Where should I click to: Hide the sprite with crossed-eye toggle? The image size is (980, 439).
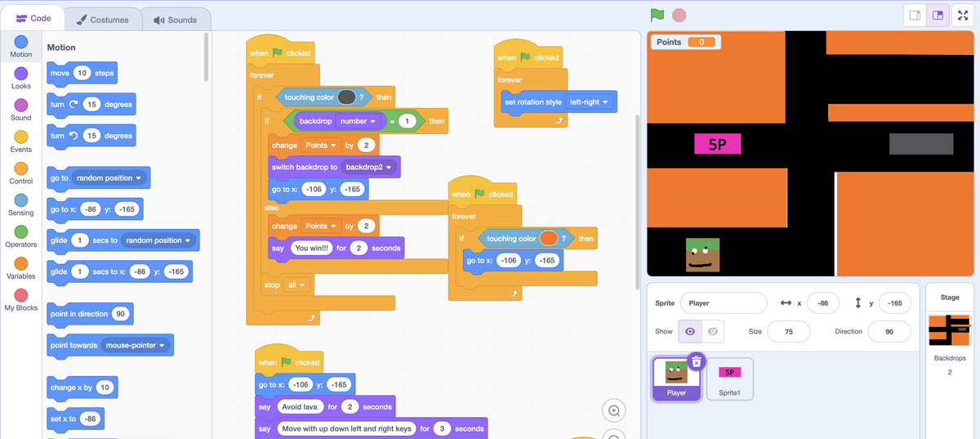(713, 331)
